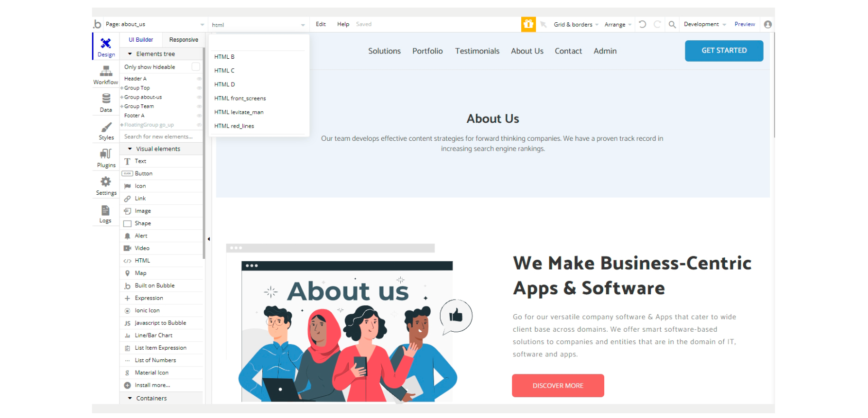Click the Preview link
The image size is (868, 418).
(x=745, y=24)
